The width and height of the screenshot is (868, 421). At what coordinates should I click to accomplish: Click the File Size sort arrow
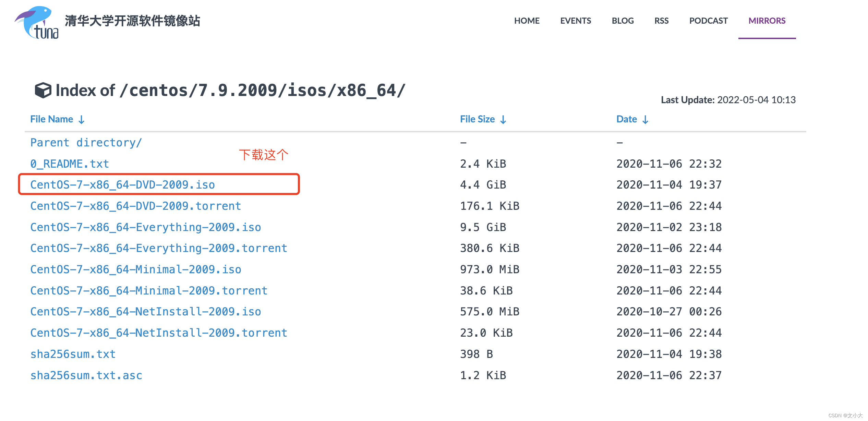click(x=503, y=120)
